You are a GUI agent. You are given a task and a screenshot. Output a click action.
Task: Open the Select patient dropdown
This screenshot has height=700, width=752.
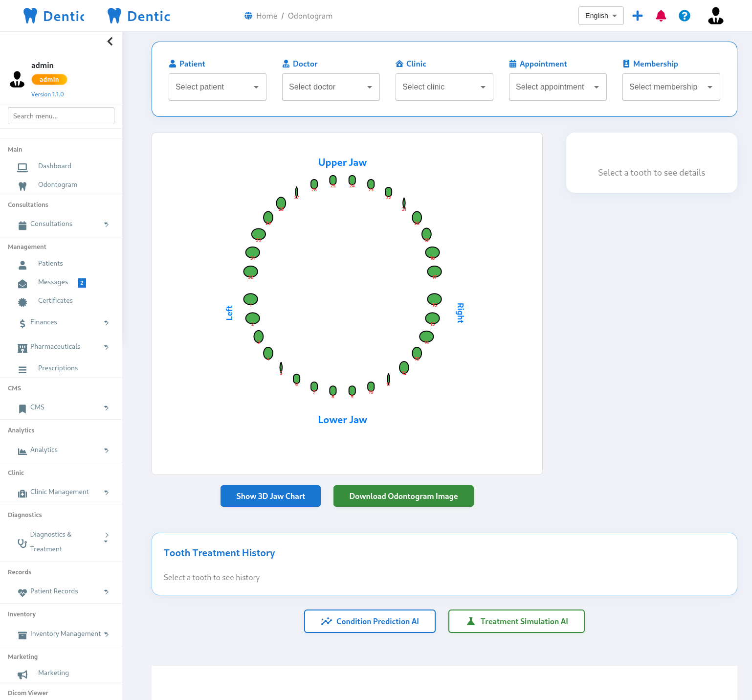[217, 87]
